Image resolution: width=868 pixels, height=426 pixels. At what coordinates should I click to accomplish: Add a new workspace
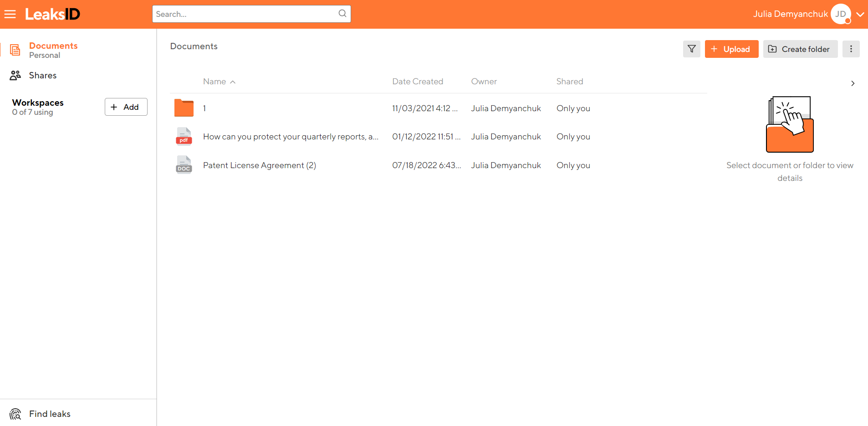(x=126, y=107)
